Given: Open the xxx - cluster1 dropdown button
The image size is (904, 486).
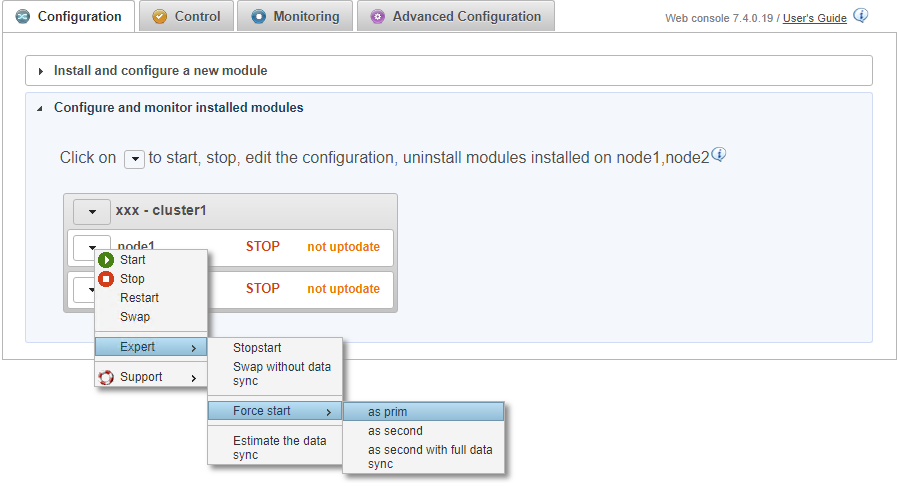Looking at the screenshot, I should click(x=92, y=212).
